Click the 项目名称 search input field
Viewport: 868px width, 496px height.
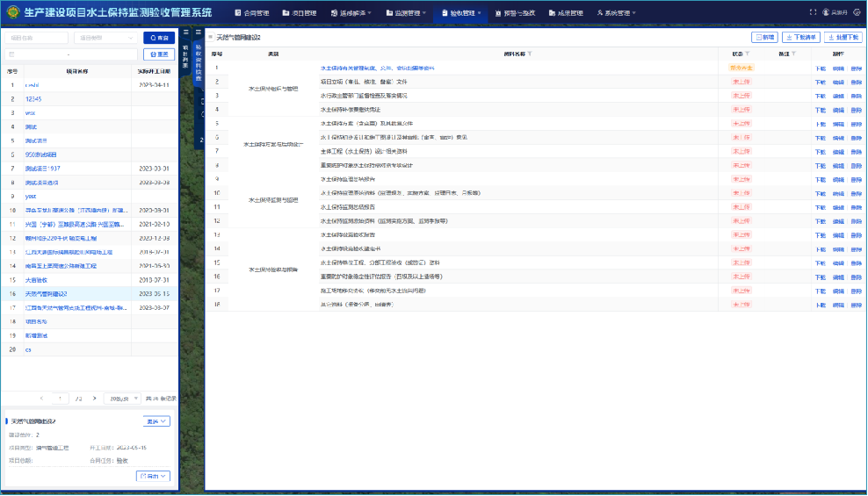(x=37, y=39)
